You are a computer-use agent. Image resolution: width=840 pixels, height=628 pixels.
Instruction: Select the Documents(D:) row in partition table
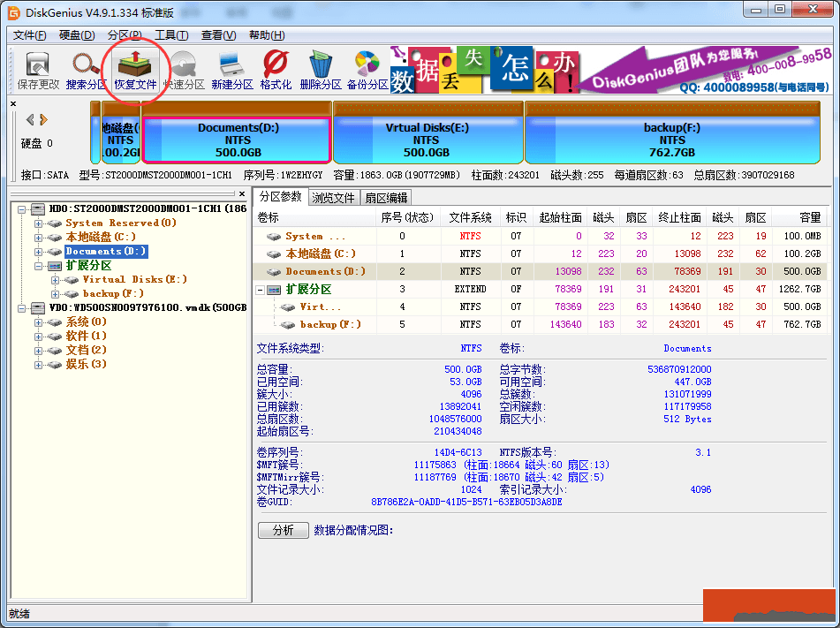pyautogui.click(x=541, y=271)
